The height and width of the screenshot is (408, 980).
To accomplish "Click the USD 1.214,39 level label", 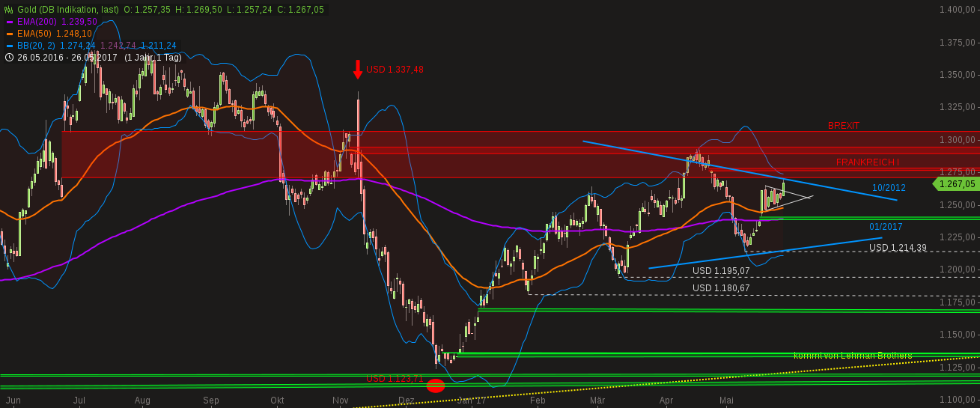I will 898,248.
